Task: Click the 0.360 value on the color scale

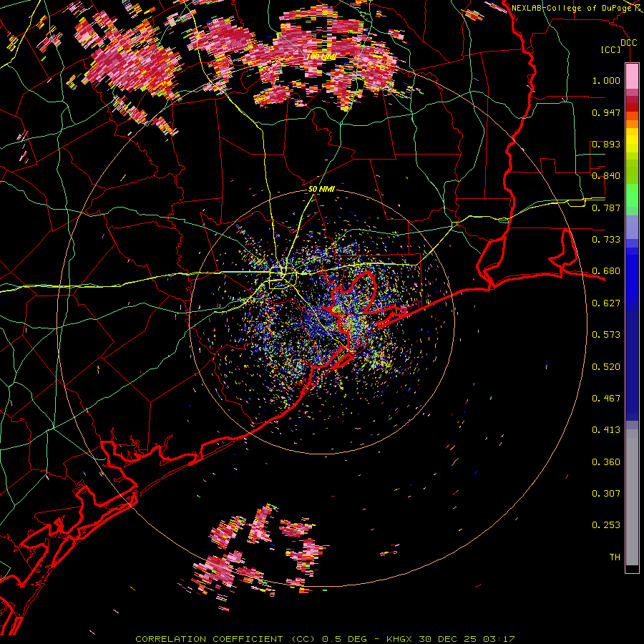Action: [606, 462]
